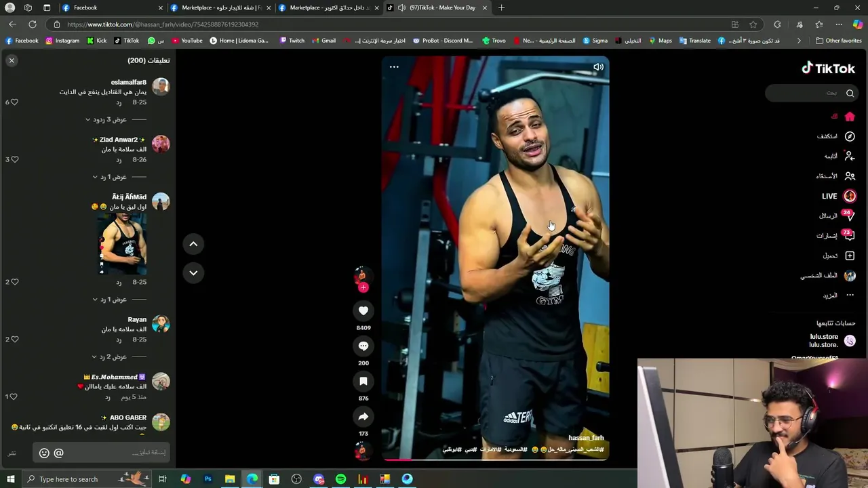Like Rayan's comment
The height and width of the screenshot is (488, 868).
(14, 340)
